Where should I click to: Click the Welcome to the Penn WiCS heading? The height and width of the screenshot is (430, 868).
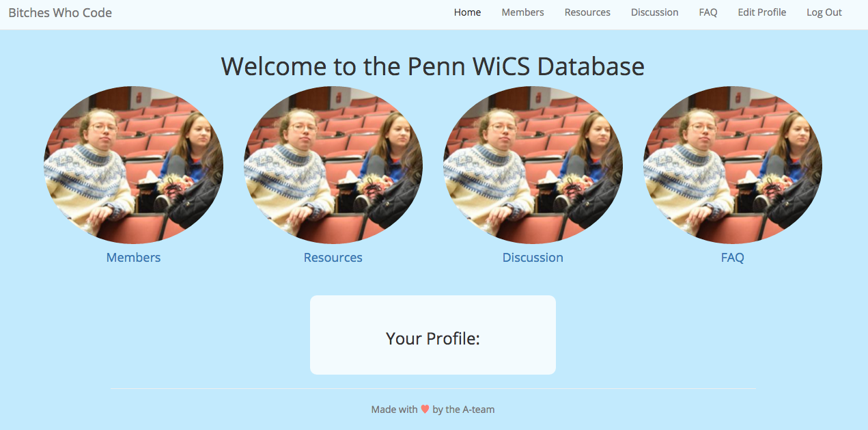433,66
